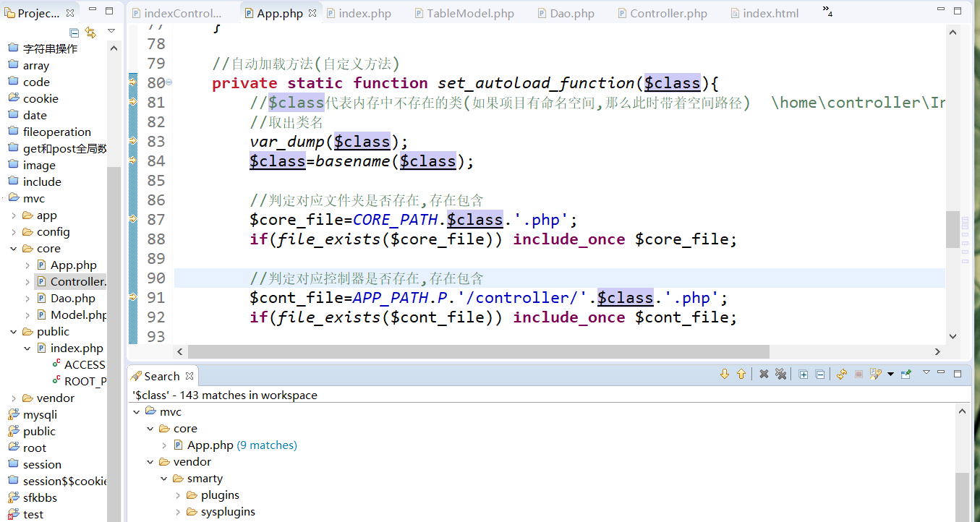
Task: Expand all search result nodes
Action: click(804, 375)
